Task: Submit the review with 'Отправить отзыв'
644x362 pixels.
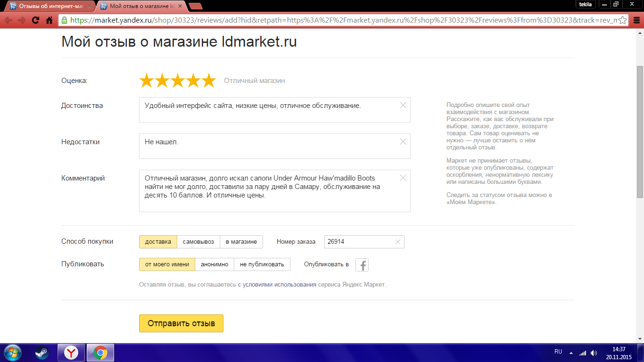Action: 181,323
